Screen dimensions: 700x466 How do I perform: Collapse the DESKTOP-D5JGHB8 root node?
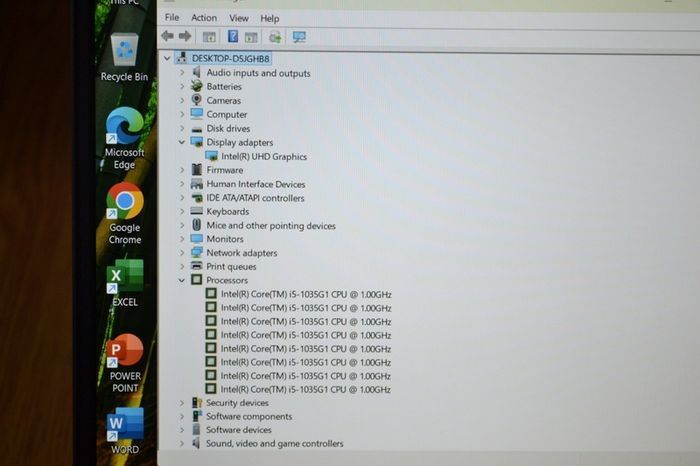pos(167,58)
